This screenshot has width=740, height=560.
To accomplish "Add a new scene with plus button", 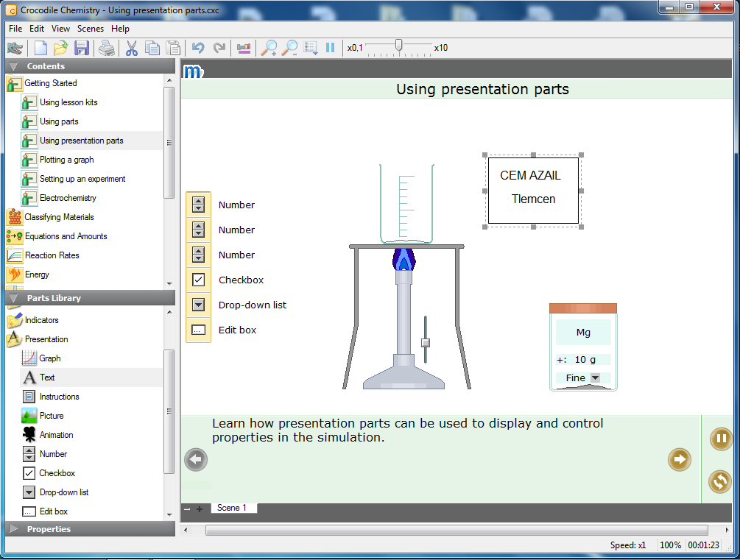I will point(200,509).
